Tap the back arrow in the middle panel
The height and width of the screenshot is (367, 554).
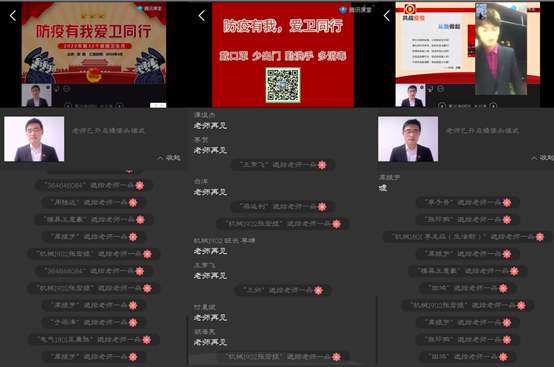[202, 16]
